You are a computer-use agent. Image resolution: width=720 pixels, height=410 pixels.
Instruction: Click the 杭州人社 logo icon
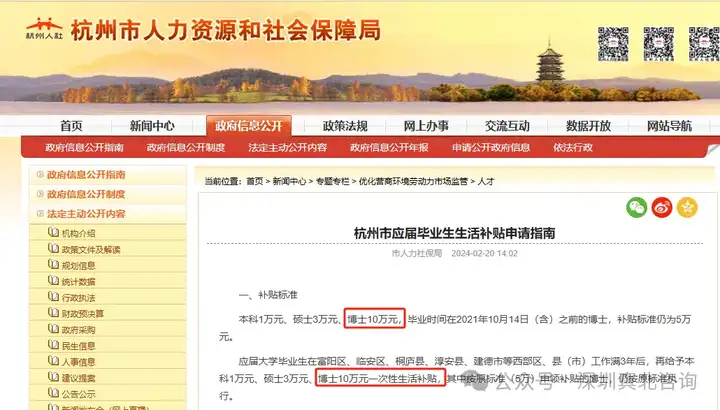44,29
